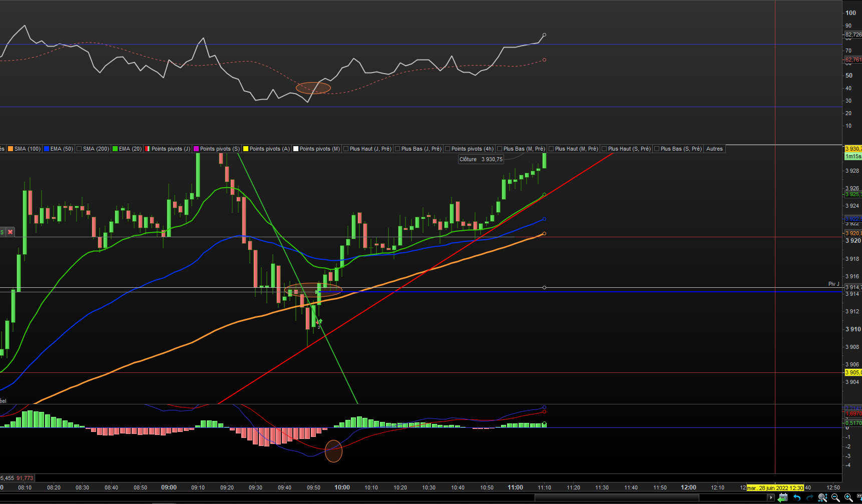Enable Plus Bas (S, Pré) line
The height and width of the screenshot is (504, 862).
click(678, 149)
